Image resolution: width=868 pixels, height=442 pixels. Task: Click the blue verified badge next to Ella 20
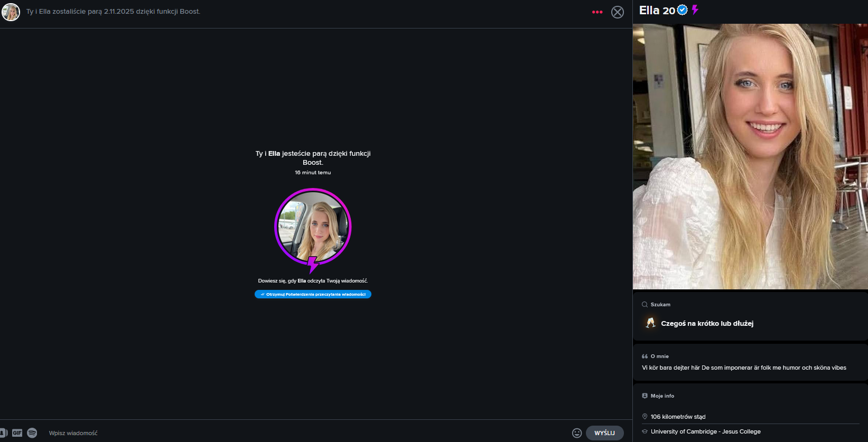(x=683, y=10)
